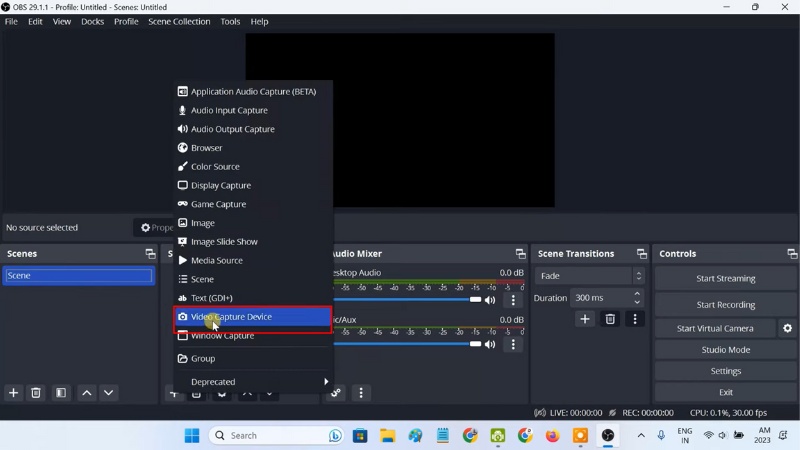Image resolution: width=800 pixels, height=450 pixels.
Task: Add Display Capture source
Action: (253, 186)
